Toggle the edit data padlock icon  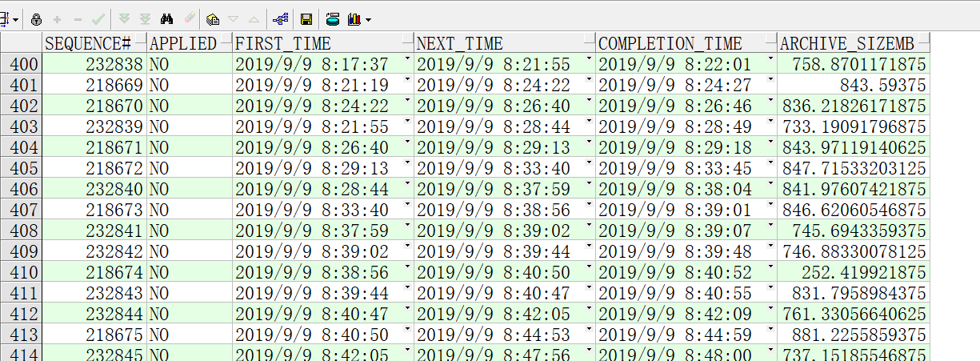coord(37,18)
